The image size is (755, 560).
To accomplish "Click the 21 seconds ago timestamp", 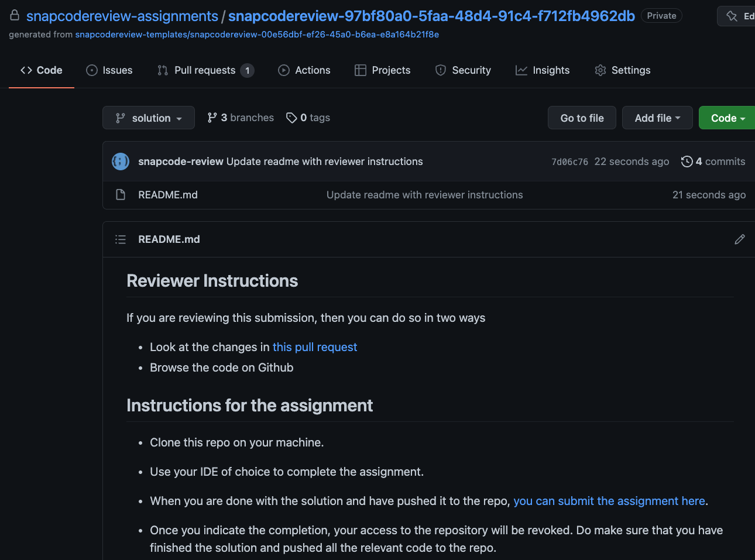I will [709, 195].
